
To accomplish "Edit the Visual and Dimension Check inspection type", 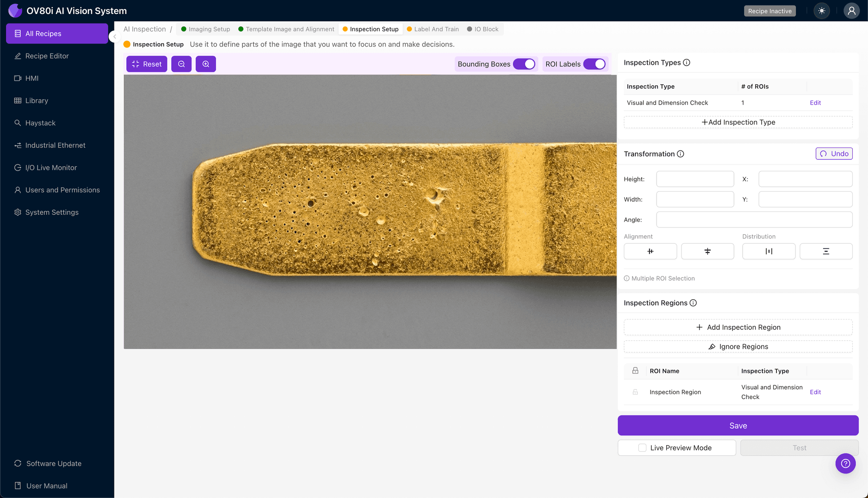I will (815, 103).
